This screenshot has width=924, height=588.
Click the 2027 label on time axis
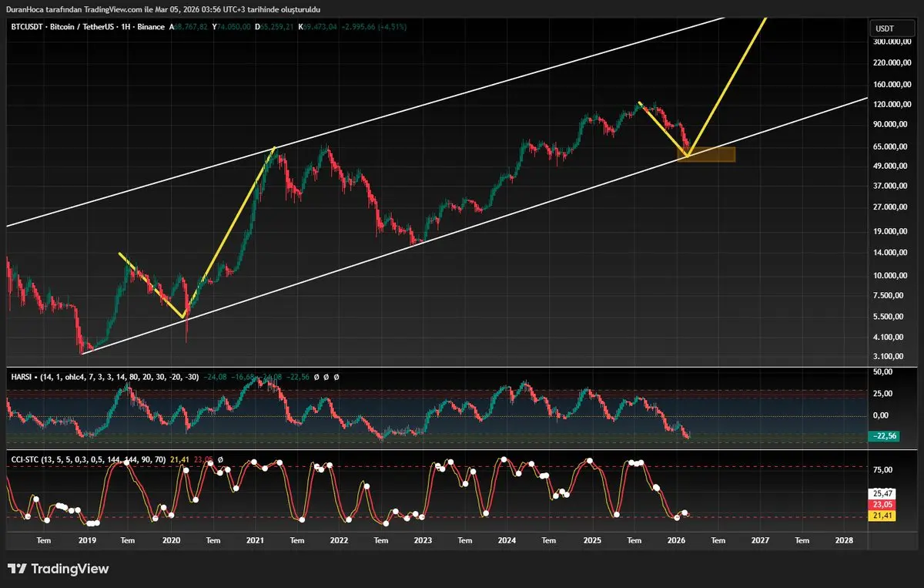[x=759, y=541]
